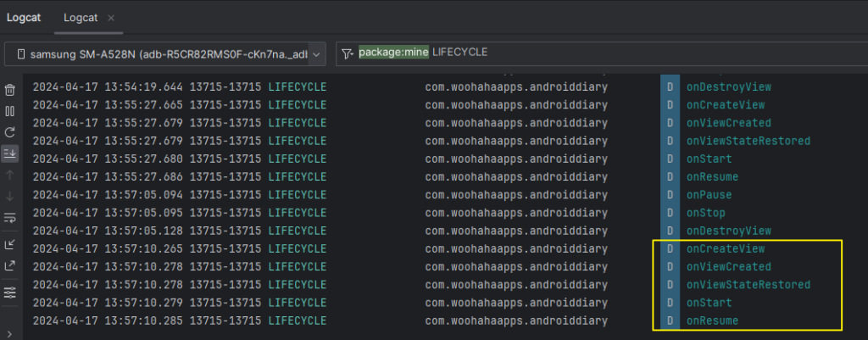The height and width of the screenshot is (340, 868).
Task: Click onCreateView message in the 13:55:27.665 row
Action: pyautogui.click(x=726, y=104)
